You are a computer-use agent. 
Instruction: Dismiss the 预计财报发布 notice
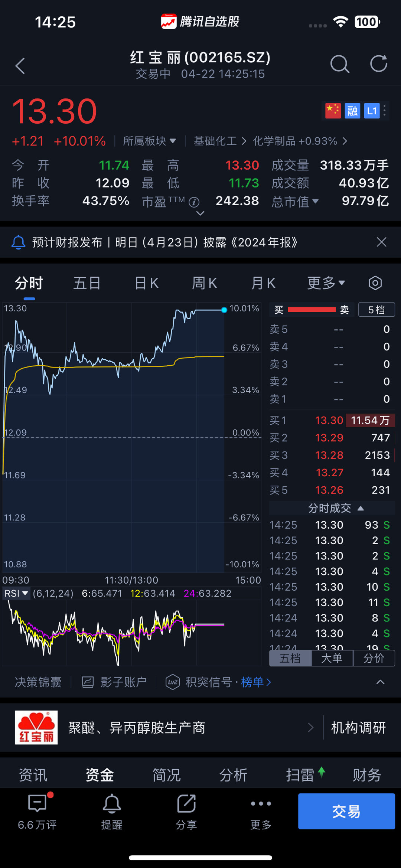coord(382,242)
